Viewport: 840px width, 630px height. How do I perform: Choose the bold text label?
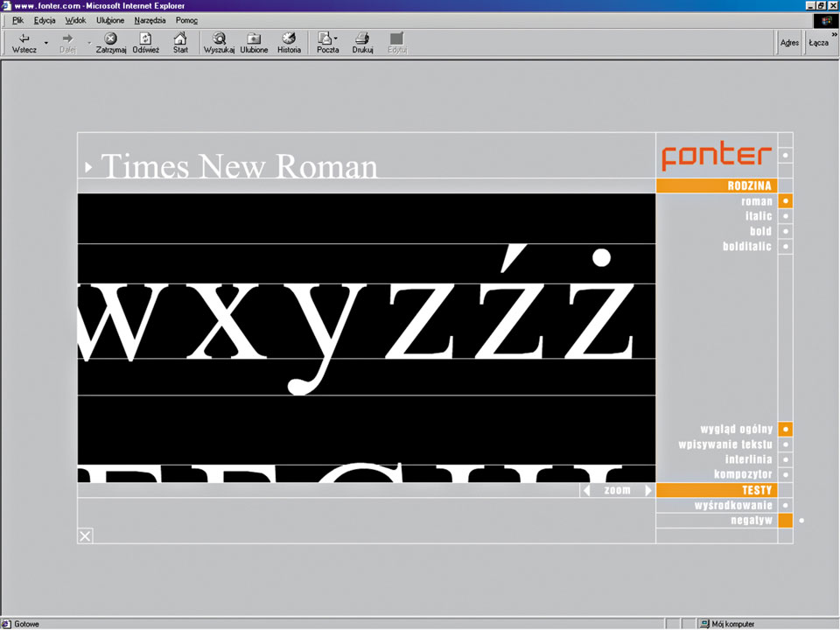[x=760, y=231]
